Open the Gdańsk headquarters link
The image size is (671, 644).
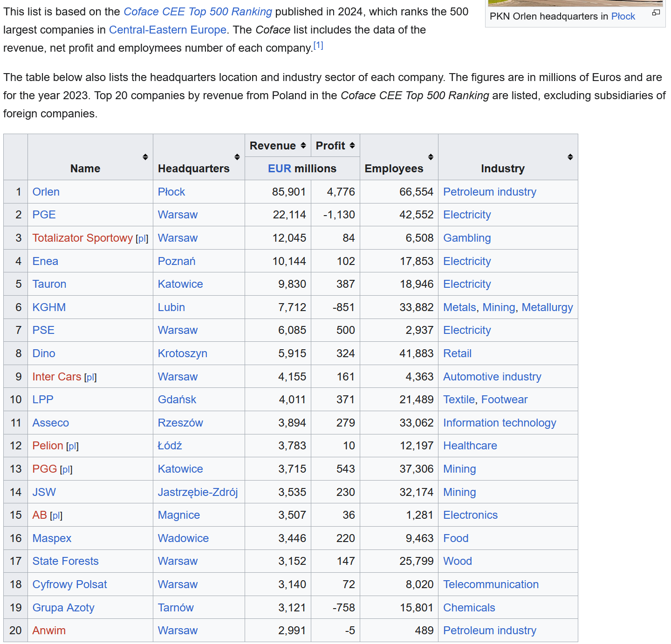click(177, 400)
